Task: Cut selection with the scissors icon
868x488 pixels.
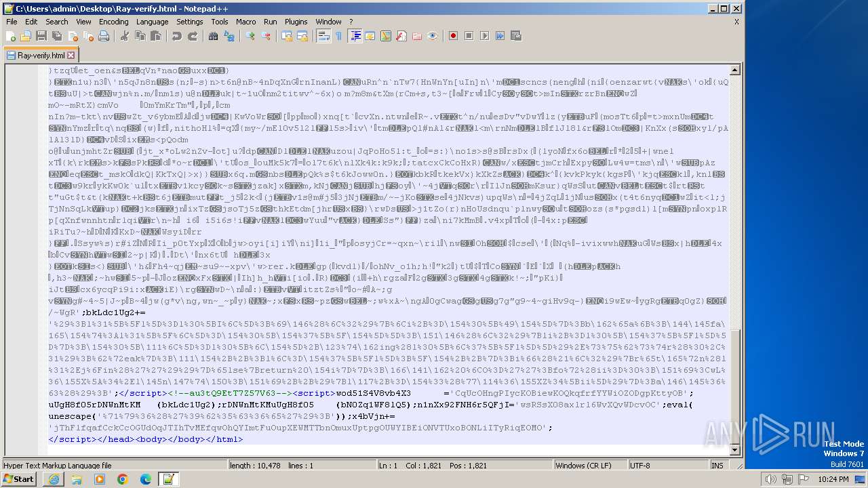Action: click(125, 36)
